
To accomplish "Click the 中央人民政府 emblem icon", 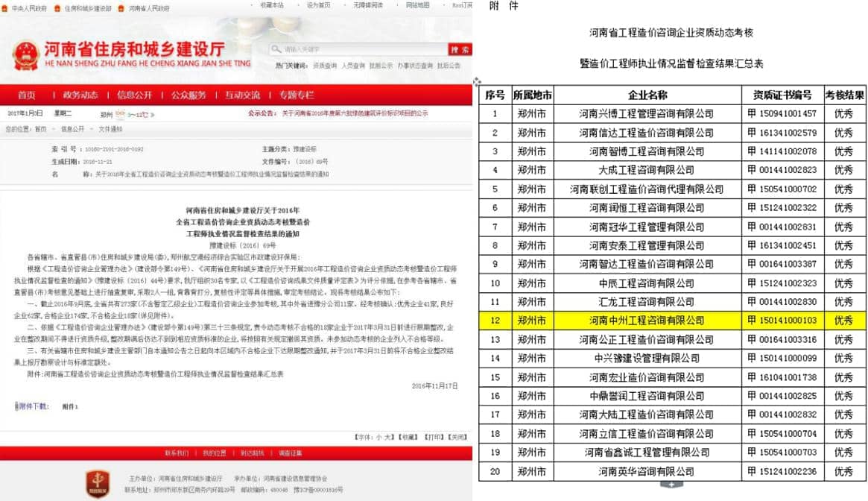I will point(4,8).
